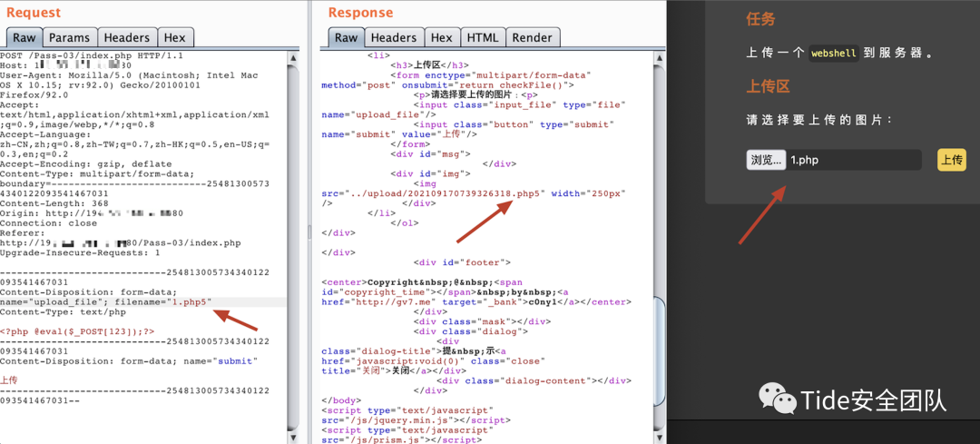Image resolution: width=980 pixels, height=444 pixels.
Task: Switch to Params tab in Request panel
Action: 70,37
